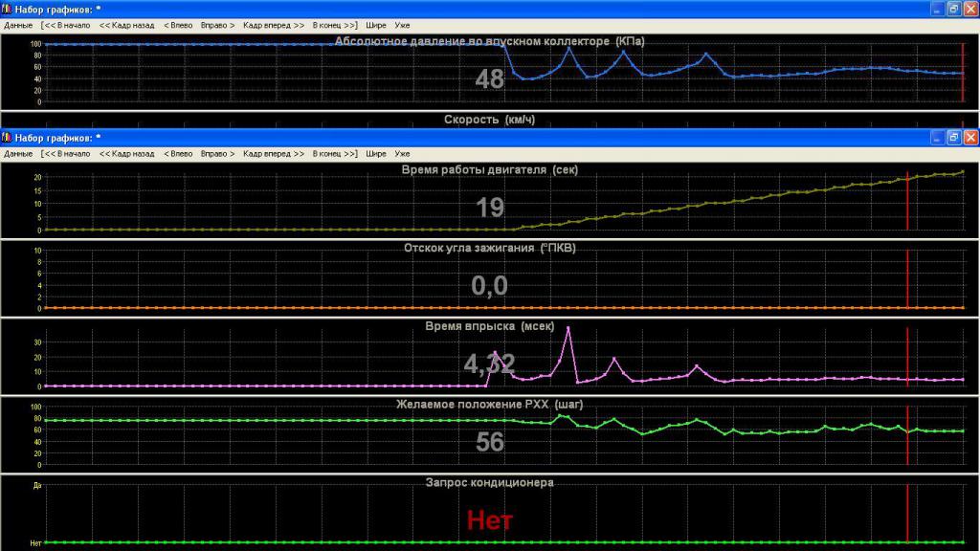The height and width of the screenshot is (551, 980).
Task: Click the app icon in the upper window's title bar
Action: 8,9
